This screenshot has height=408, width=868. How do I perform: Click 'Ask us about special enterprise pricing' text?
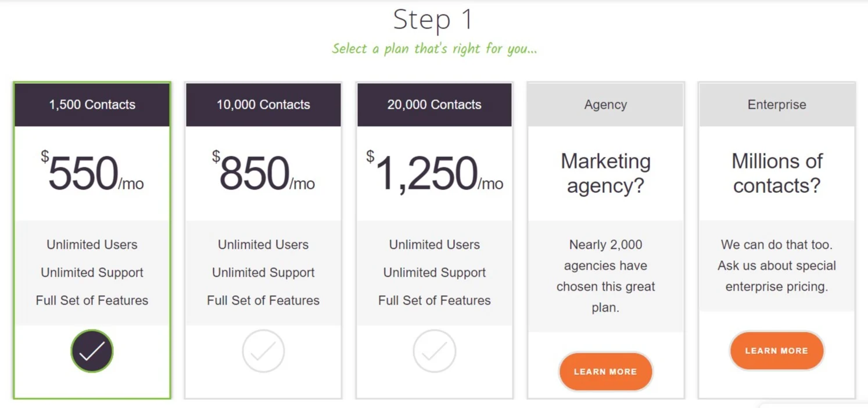(x=777, y=275)
